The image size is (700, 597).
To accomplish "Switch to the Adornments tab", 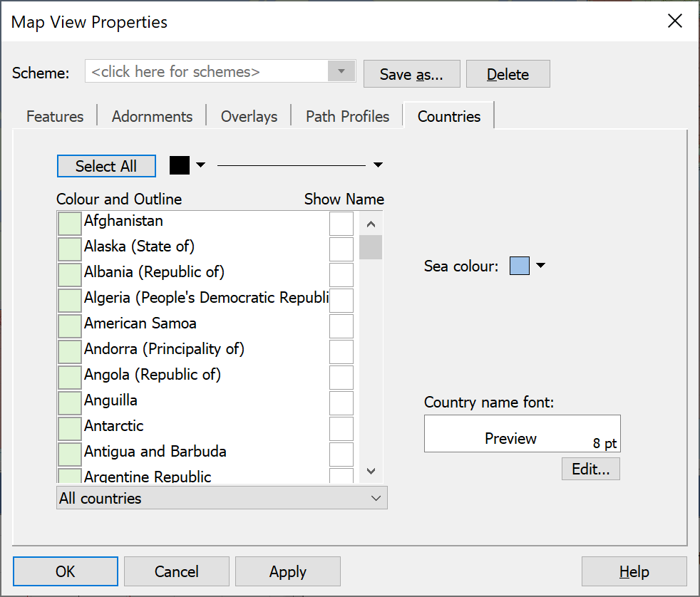I will tap(152, 116).
